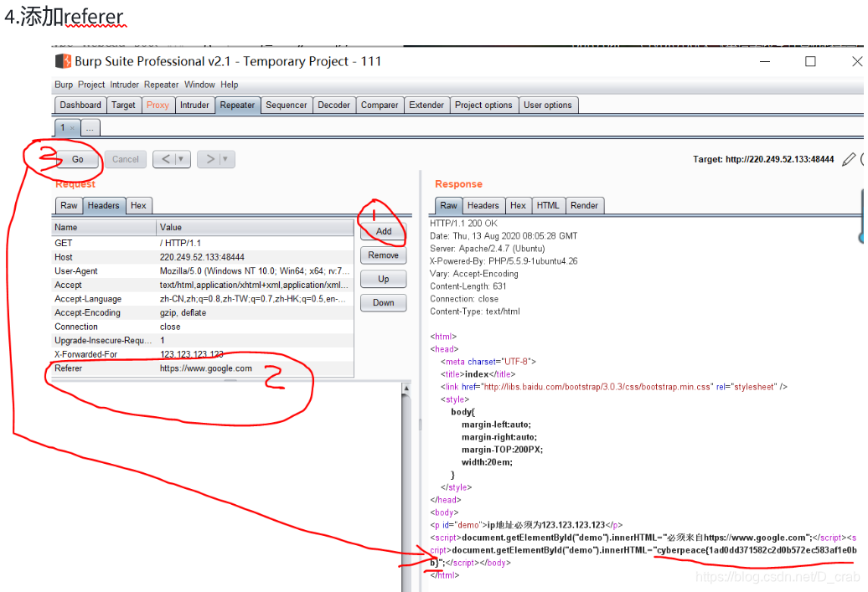Click Add to add a new header

(384, 231)
